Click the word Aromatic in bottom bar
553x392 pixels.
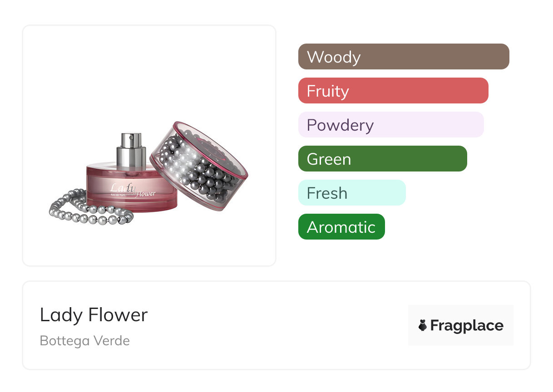coord(341,227)
